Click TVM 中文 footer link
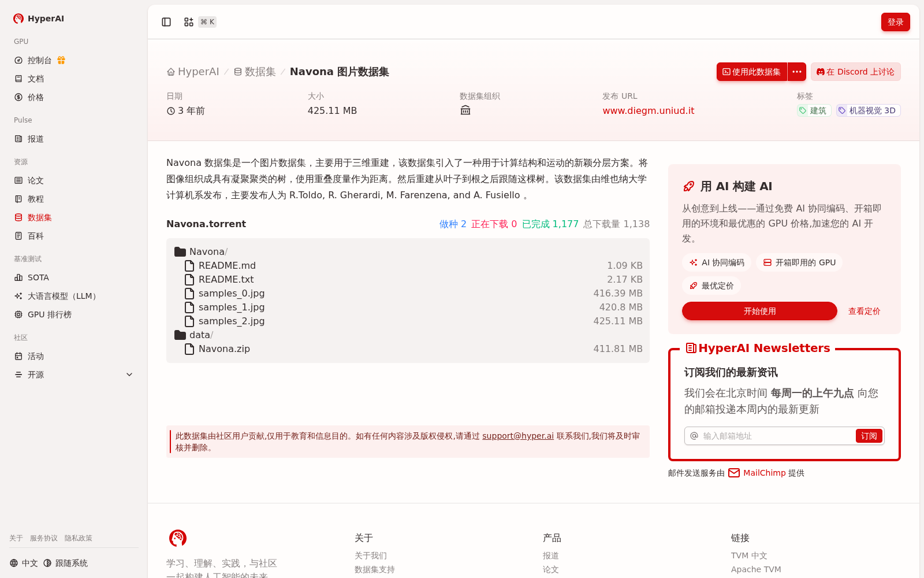The image size is (924, 578). pos(749,555)
